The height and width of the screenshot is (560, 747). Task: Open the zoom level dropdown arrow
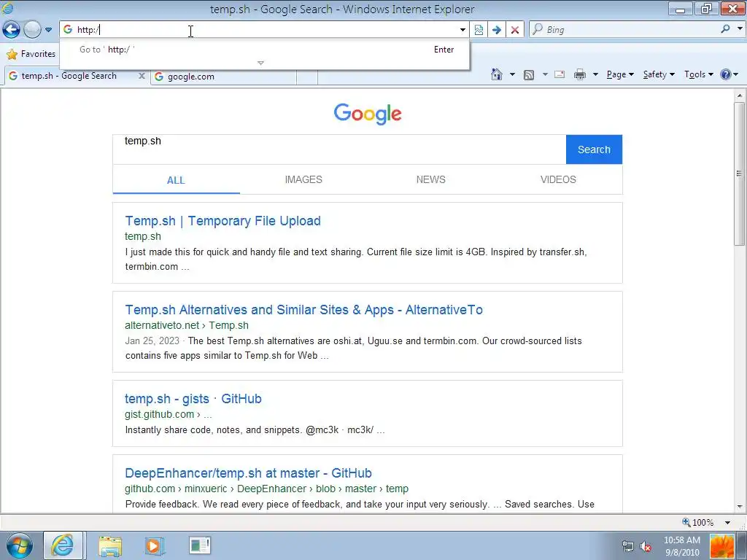coord(727,522)
